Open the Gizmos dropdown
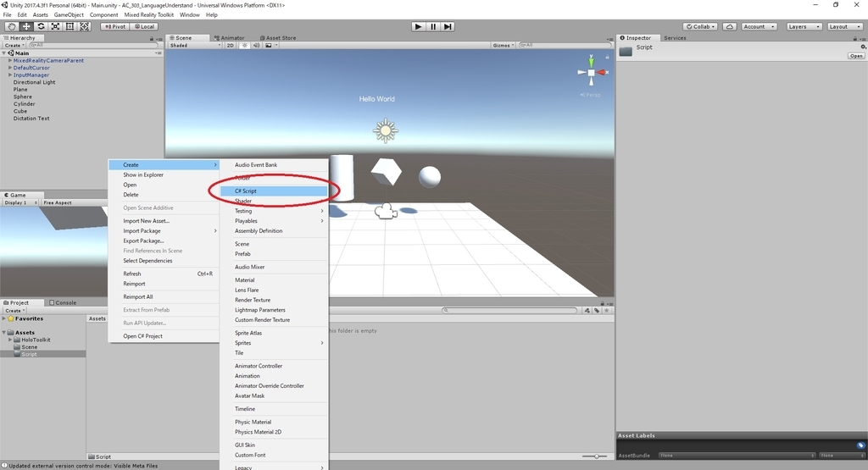Viewport: 868px width, 470px height. pos(504,46)
